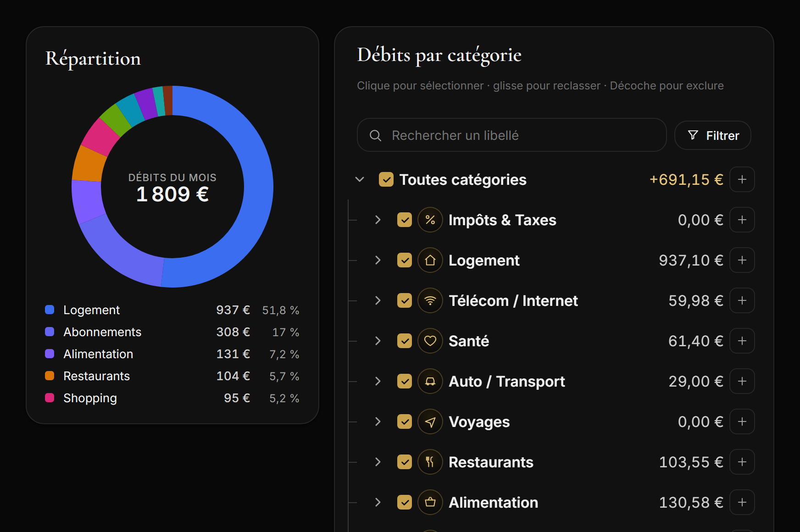
Task: Uncheck the Impôts & Taxes checkbox
Action: click(405, 220)
